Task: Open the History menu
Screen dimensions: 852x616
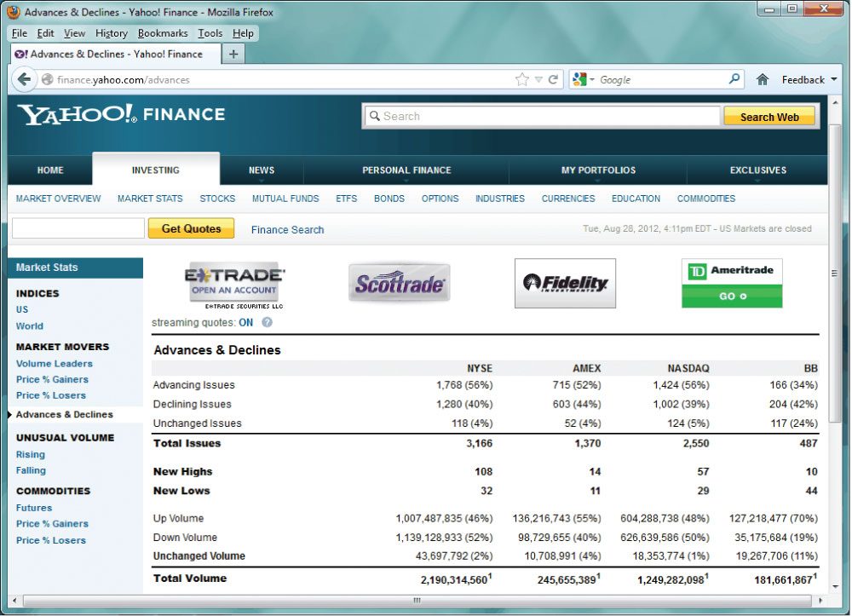Action: pos(112,33)
